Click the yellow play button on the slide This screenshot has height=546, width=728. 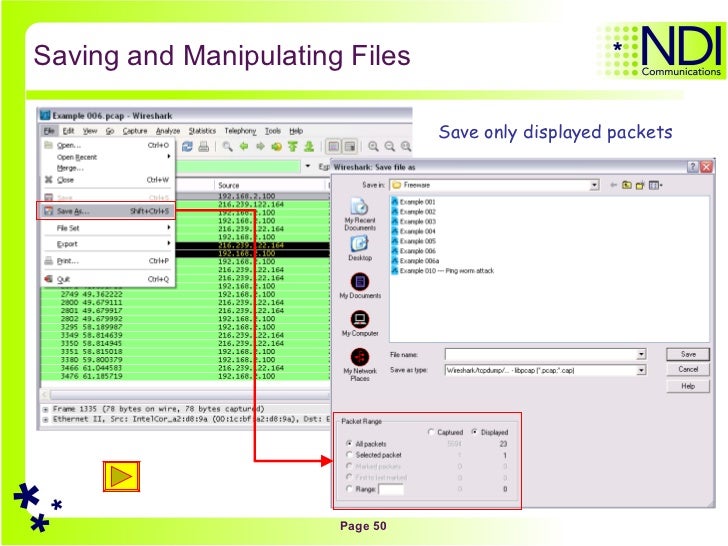121,476
